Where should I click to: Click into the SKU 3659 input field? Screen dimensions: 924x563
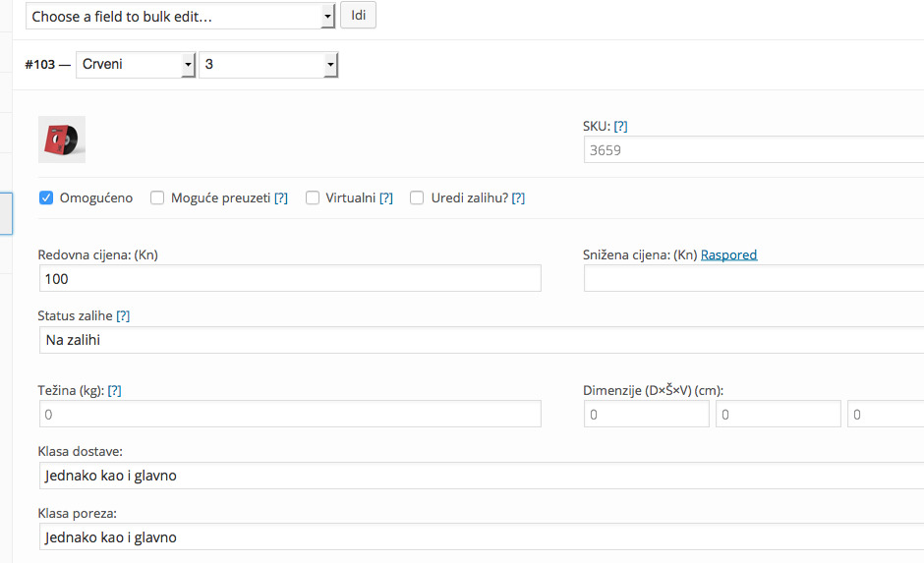(754, 149)
